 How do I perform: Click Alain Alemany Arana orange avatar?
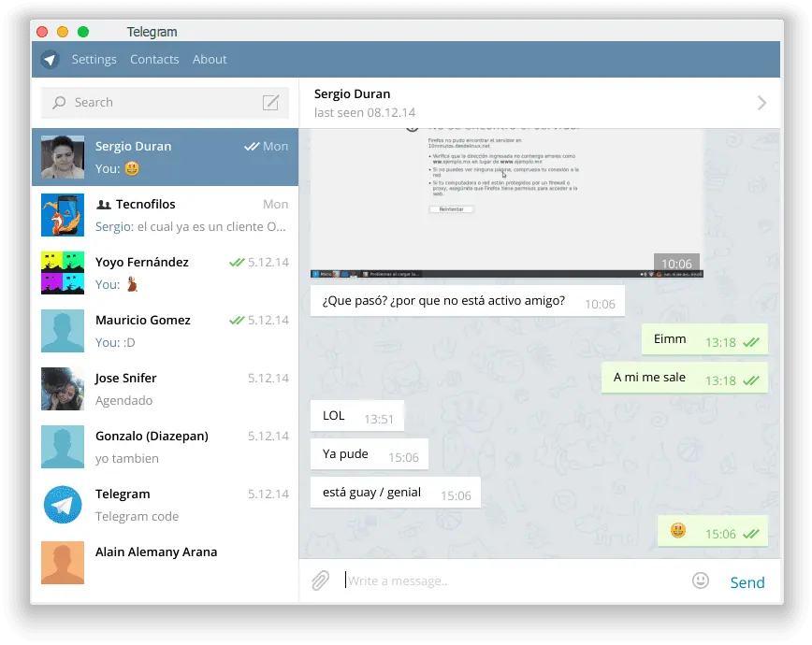click(63, 563)
